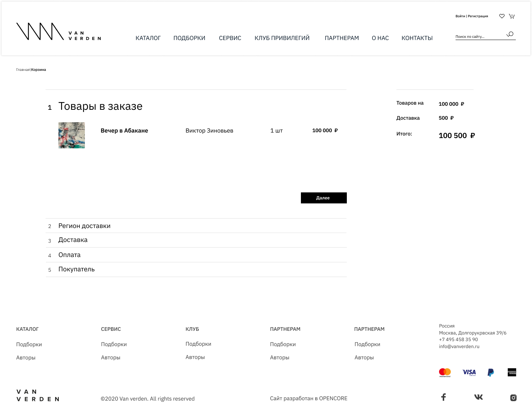Image resolution: width=532 pixels, height=416 pixels.
Task: Open the Вечер в Абакане painting thumbnail
Action: pyautogui.click(x=72, y=135)
